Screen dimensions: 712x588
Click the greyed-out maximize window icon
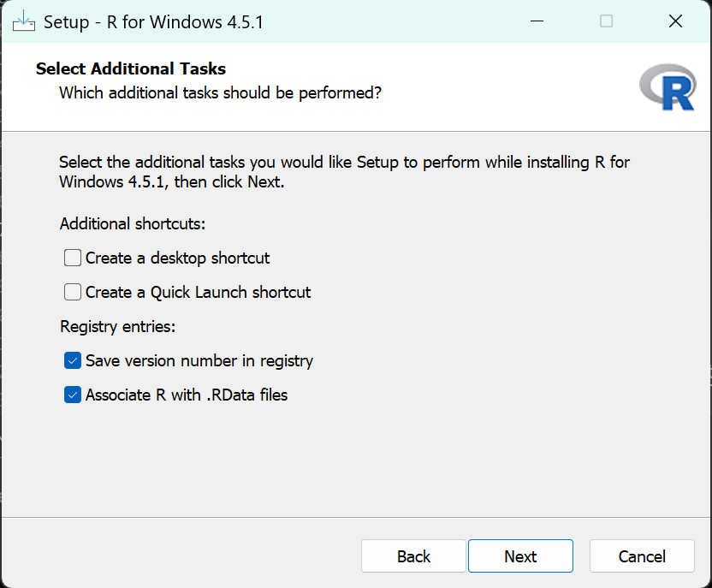606,21
